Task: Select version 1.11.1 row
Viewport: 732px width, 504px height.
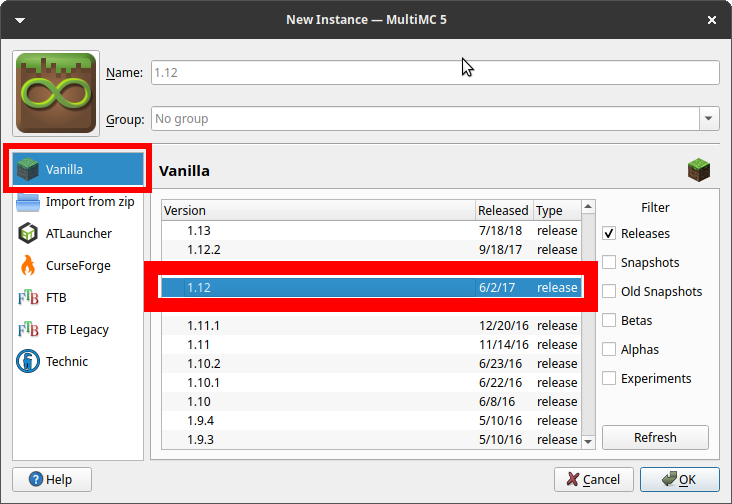Action: (x=372, y=325)
